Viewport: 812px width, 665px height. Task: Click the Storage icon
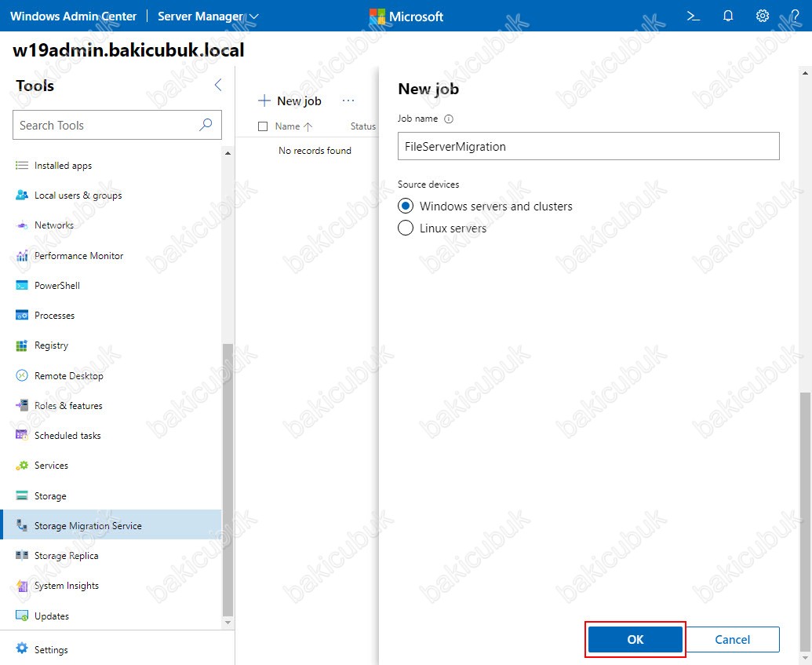22,495
